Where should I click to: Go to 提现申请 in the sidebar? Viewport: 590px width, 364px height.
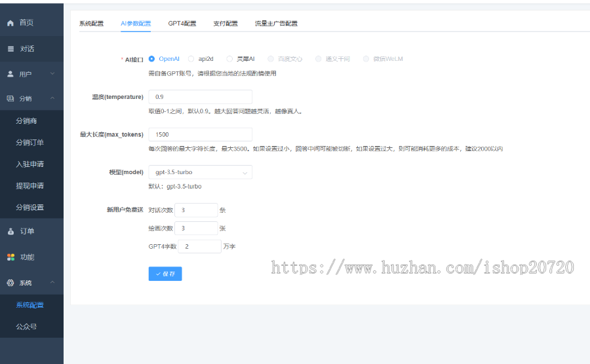pyautogui.click(x=29, y=186)
